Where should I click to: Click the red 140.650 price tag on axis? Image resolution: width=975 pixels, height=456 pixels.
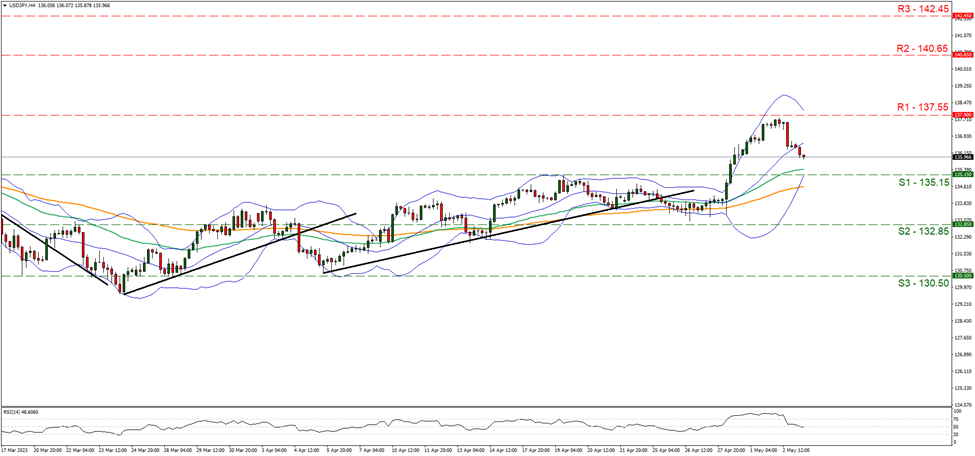(963, 55)
